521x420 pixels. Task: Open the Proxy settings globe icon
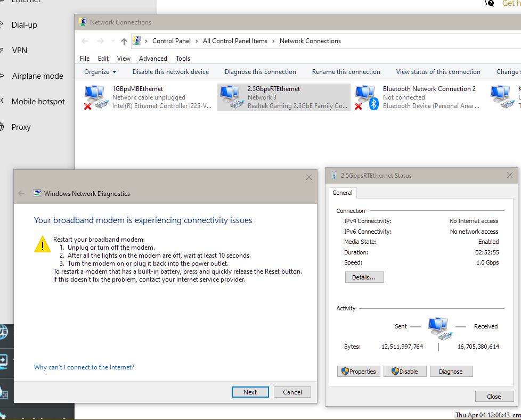[1, 127]
